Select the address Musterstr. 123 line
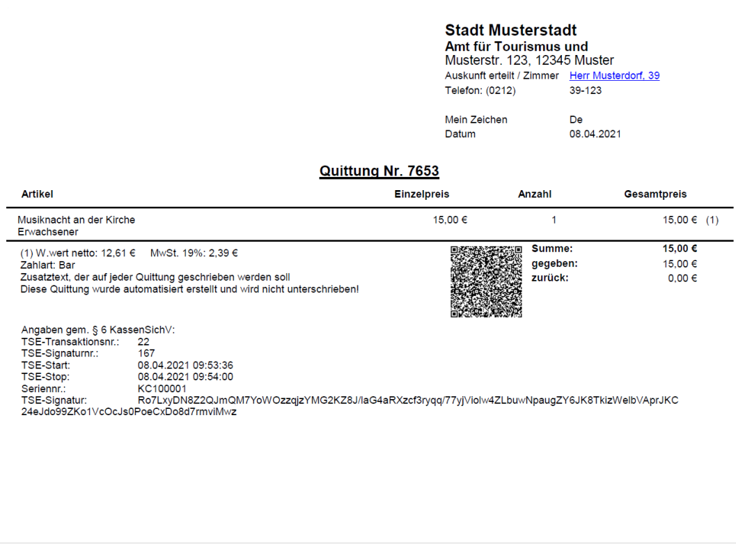The width and height of the screenshot is (736, 560). tap(529, 61)
